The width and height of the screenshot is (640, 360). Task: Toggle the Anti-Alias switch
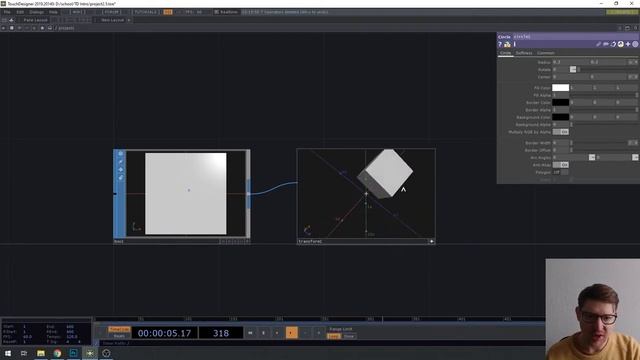tap(560, 164)
